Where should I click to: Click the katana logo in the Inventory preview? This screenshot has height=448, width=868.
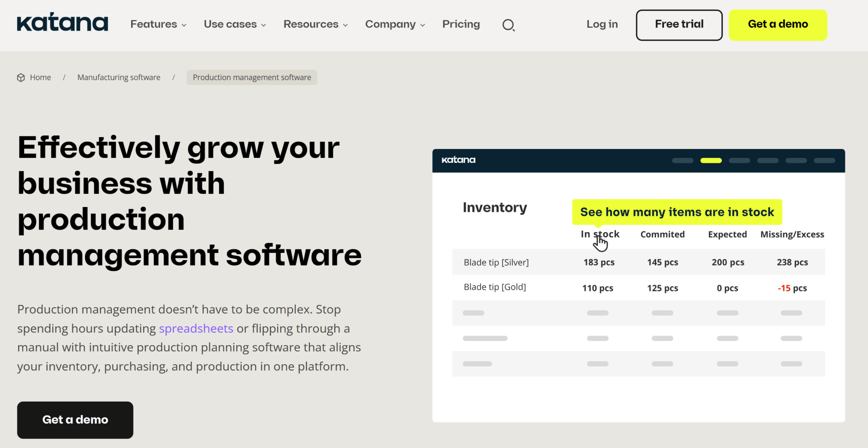coord(459,160)
